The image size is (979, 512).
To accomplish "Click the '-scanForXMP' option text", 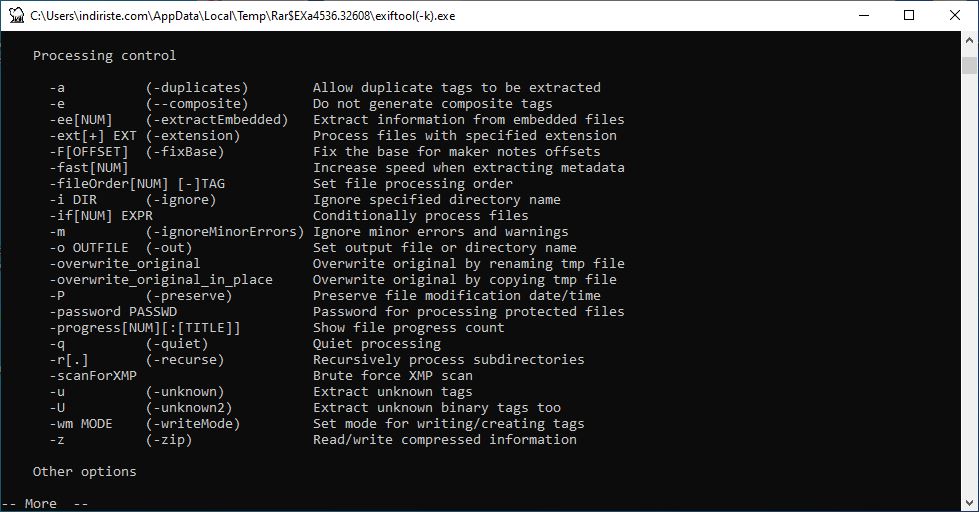I will 93,376.
